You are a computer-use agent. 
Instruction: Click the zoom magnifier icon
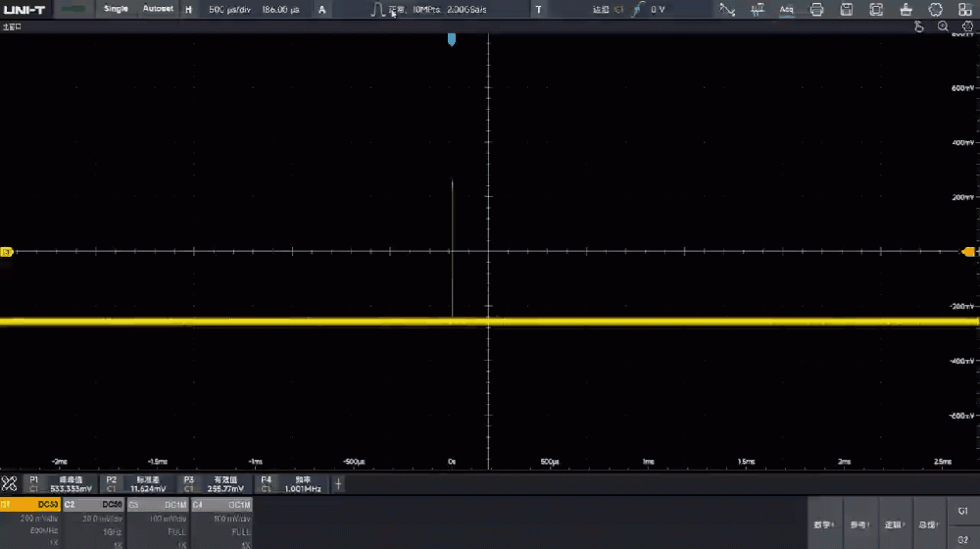[943, 26]
